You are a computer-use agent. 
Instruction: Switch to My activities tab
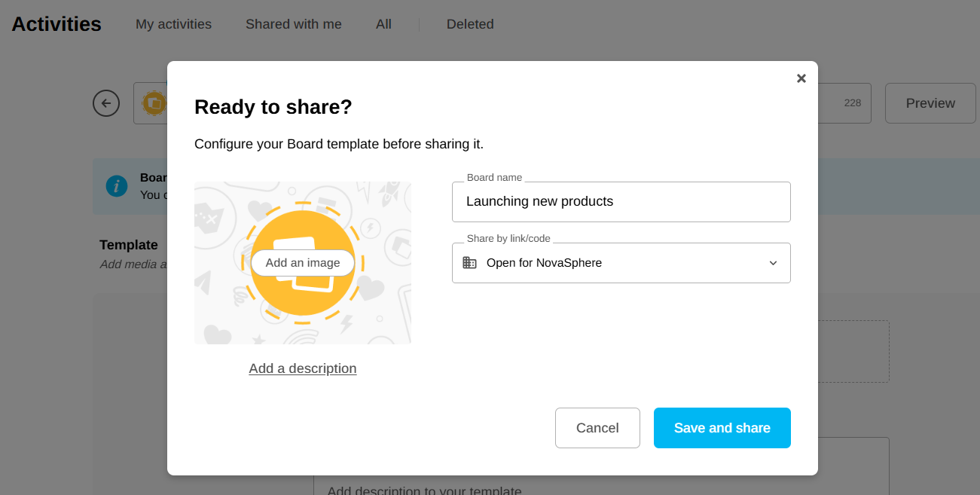173,24
